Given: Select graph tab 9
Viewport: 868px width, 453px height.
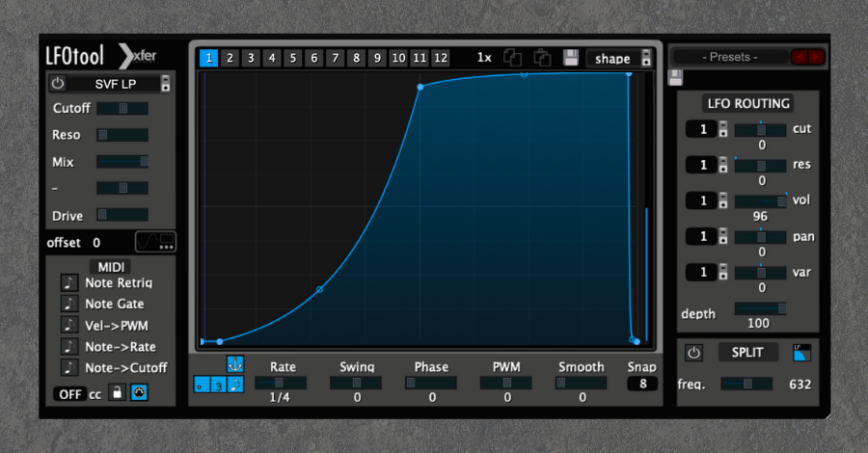Looking at the screenshot, I should click(377, 58).
